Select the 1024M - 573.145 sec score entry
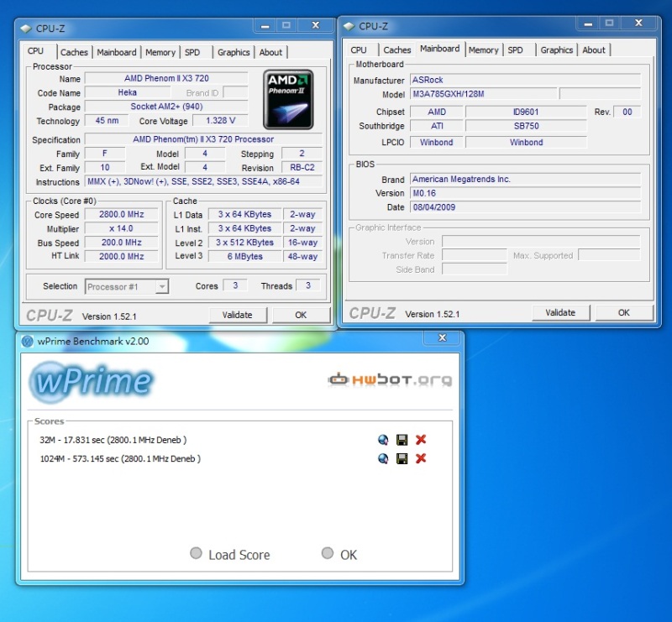Image resolution: width=672 pixels, height=622 pixels. coord(120,459)
